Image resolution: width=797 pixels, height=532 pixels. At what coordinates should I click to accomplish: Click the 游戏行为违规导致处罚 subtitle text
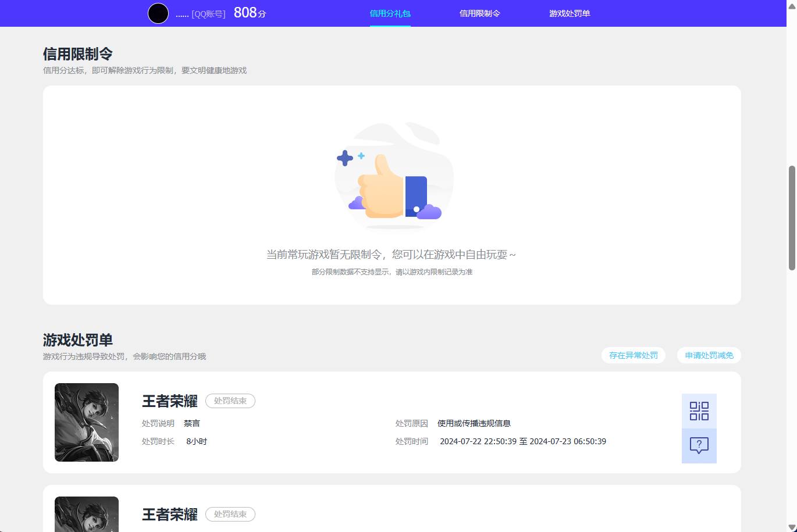pyautogui.click(x=124, y=356)
